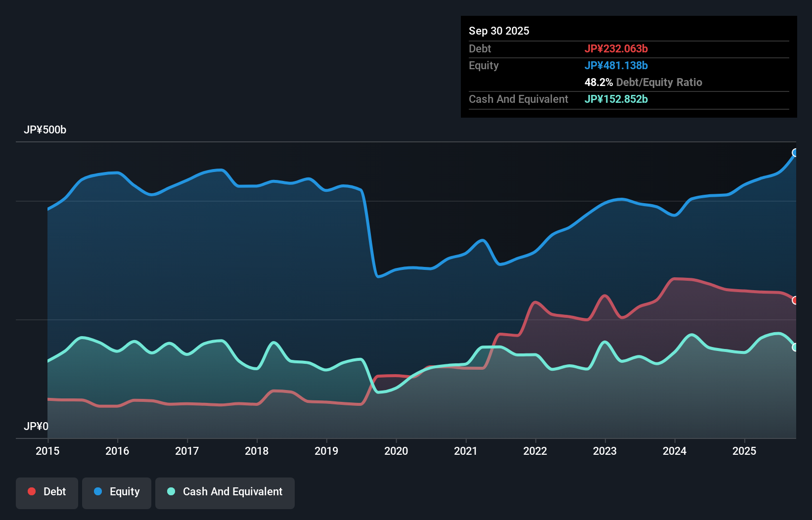Select the Equity endpoint marker on the chart
Viewport: 812px width, 520px height.
[x=795, y=153]
